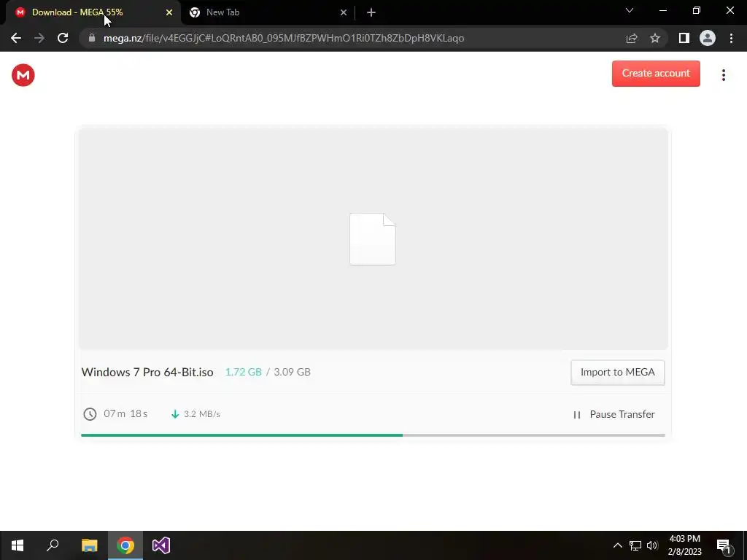Screen dimensions: 747x560
Task: Open the volume control tray icon
Action: (x=652, y=545)
